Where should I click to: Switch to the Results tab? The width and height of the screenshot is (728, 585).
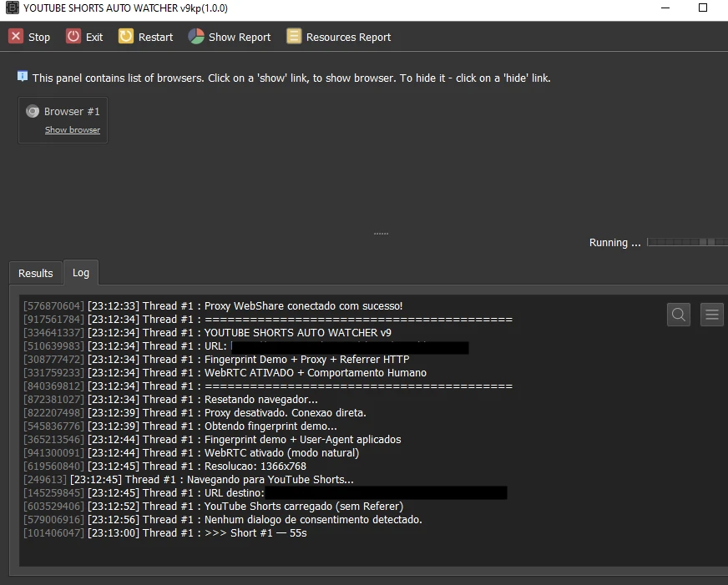pos(36,273)
